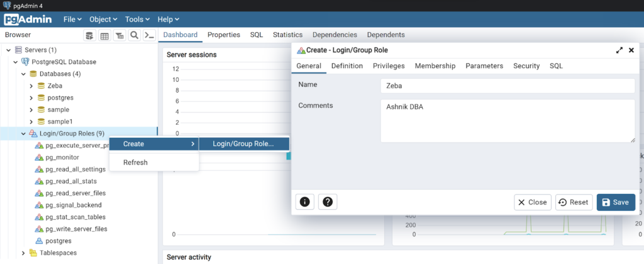Open the Query Tool browser toolbar icon

[89, 35]
